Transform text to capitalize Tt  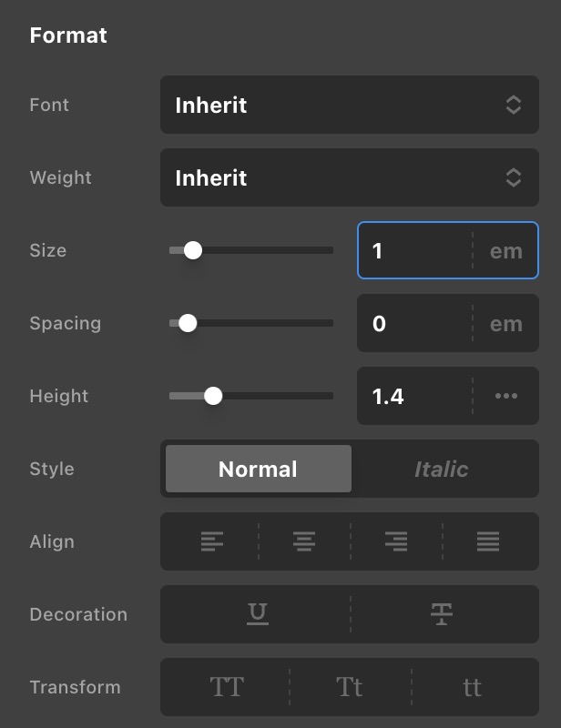click(350, 687)
